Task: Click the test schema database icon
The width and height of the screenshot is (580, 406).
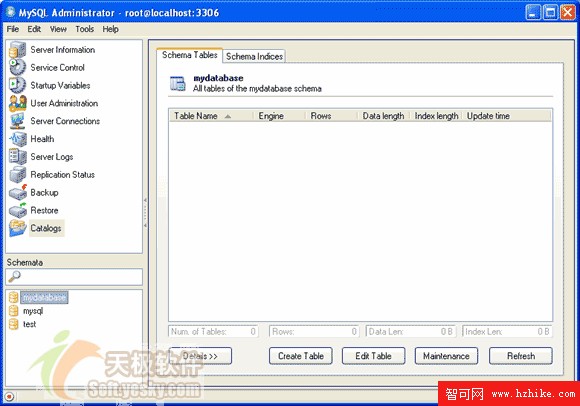Action: click(x=14, y=324)
